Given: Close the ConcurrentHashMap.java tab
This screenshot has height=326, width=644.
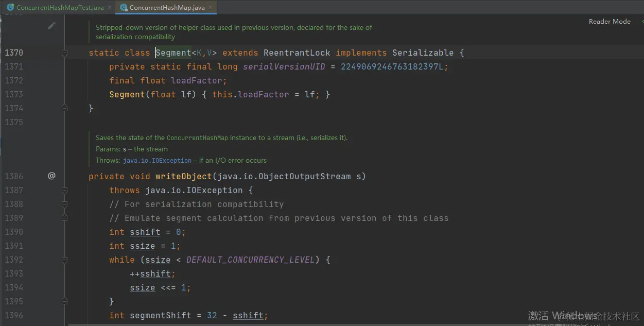Looking at the screenshot, I should click(210, 8).
